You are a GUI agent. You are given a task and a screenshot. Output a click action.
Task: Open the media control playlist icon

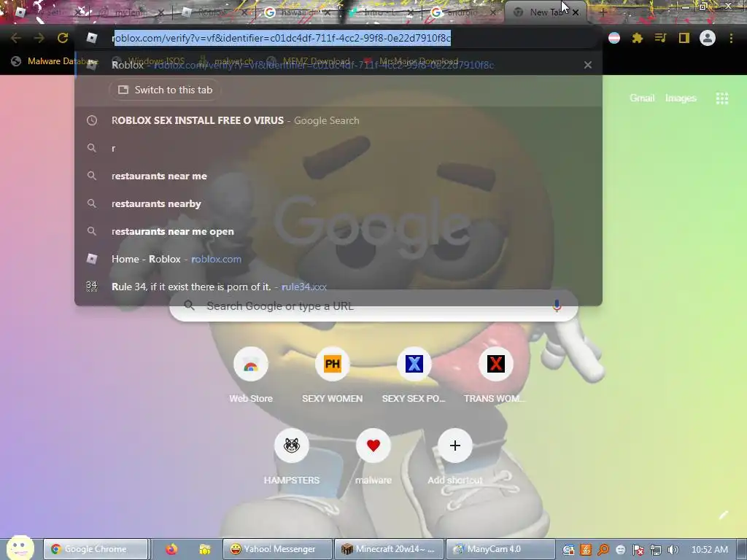[660, 38]
